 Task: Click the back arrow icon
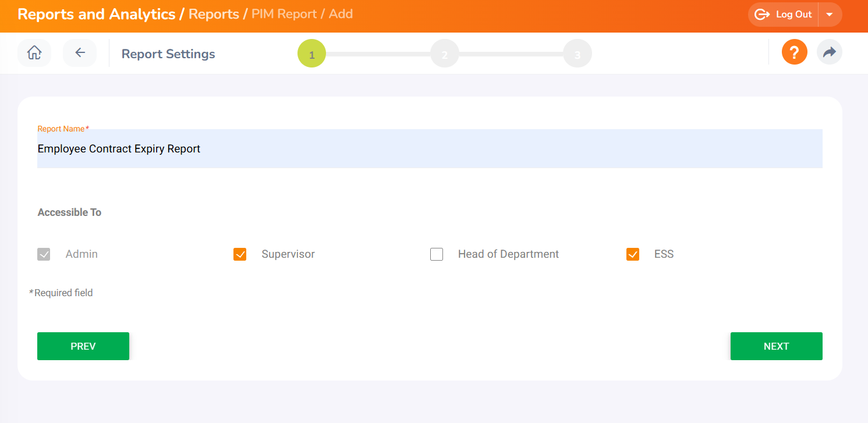[80, 53]
